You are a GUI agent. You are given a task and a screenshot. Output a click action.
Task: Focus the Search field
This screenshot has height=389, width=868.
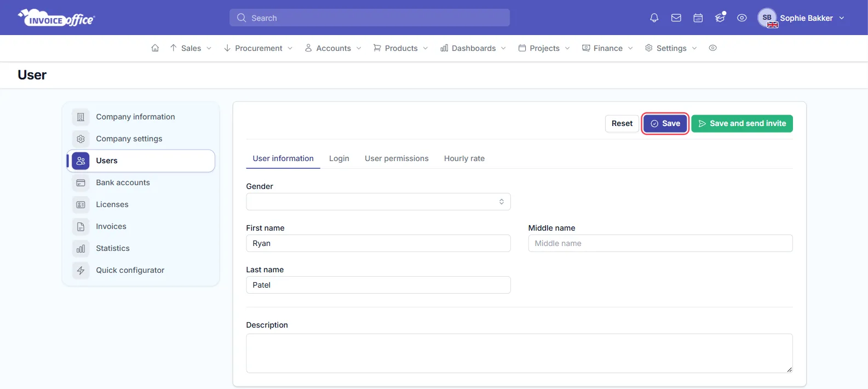370,18
